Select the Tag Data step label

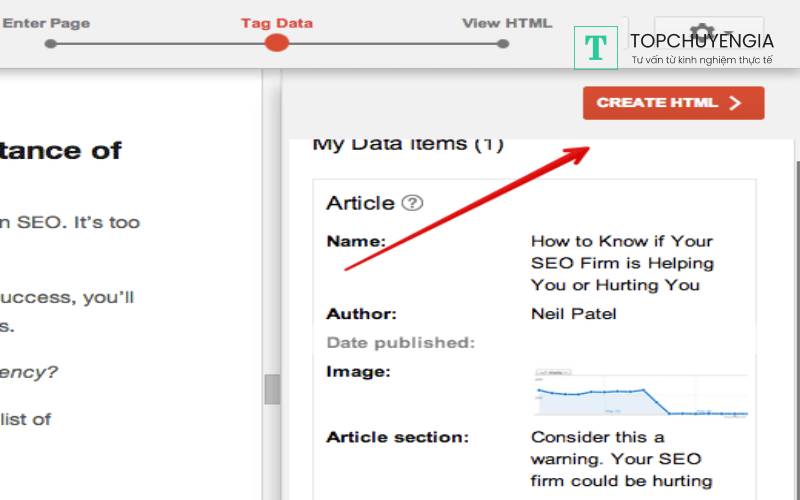(276, 22)
